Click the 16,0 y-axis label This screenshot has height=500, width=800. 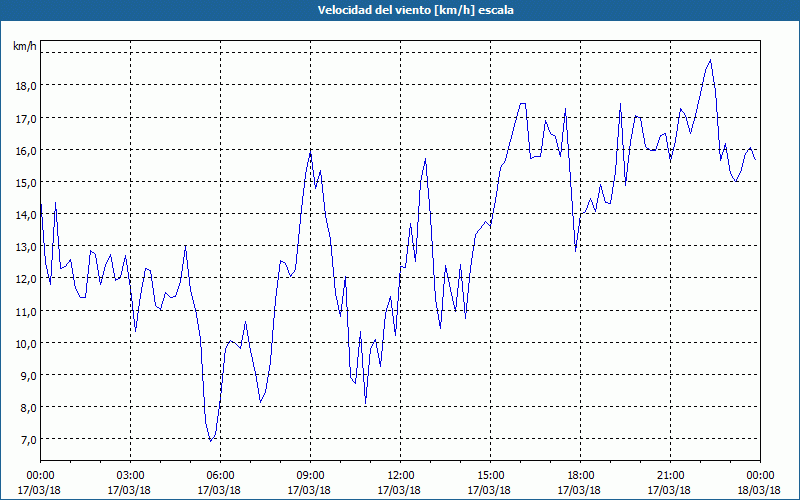(26, 151)
